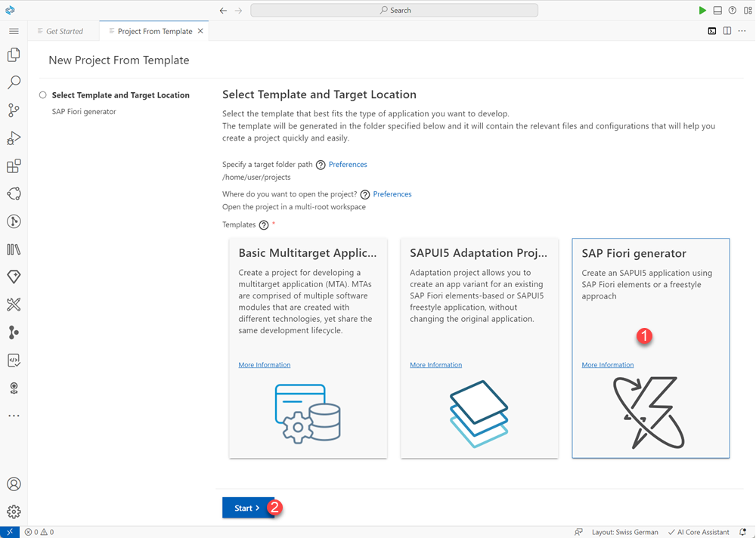Switch to the Project From Template tab
The width and height of the screenshot is (756, 538).
click(155, 31)
